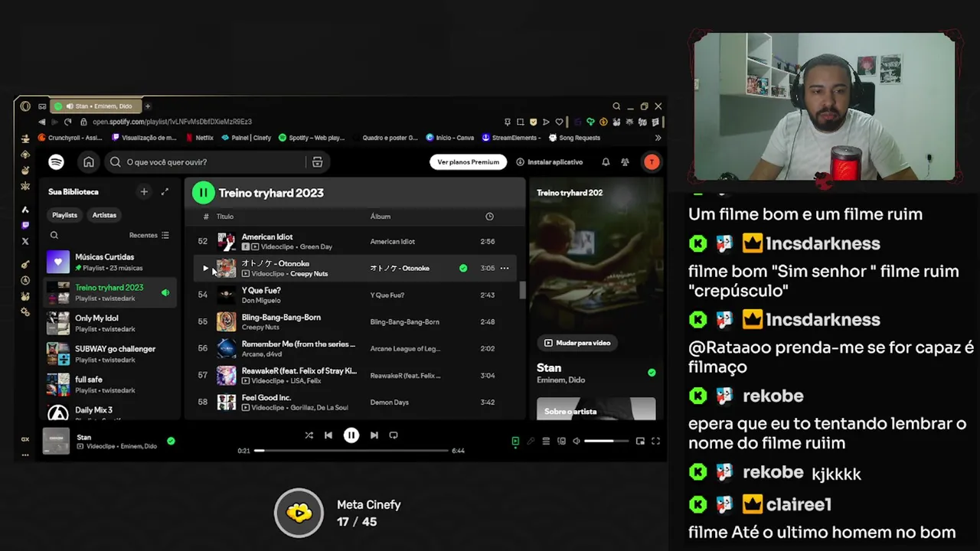The width and height of the screenshot is (980, 551).
Task: Open the browser snapshot tool icon
Action: pos(520,122)
